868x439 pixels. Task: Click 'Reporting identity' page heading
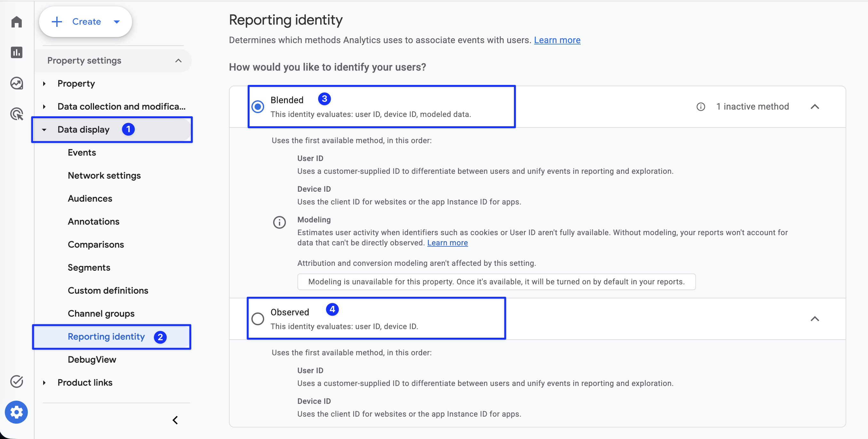(x=286, y=20)
